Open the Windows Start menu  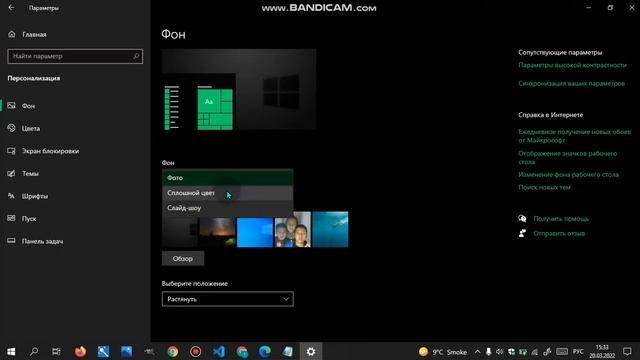11,351
